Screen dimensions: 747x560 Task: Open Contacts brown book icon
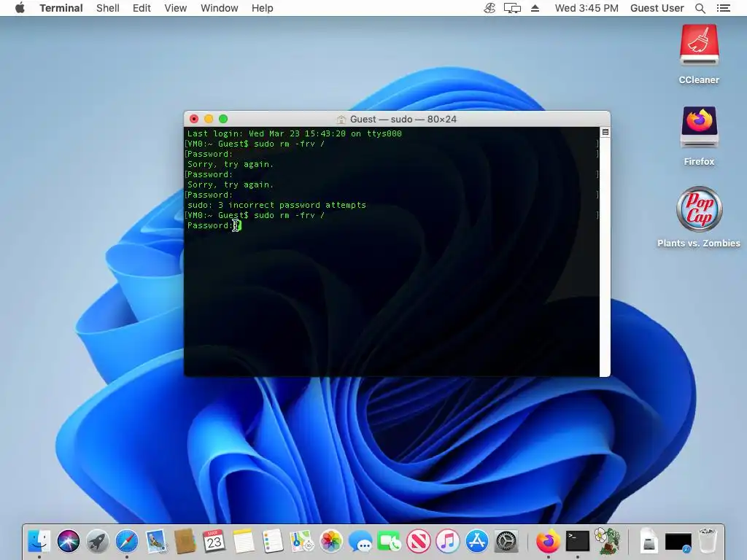point(185,542)
